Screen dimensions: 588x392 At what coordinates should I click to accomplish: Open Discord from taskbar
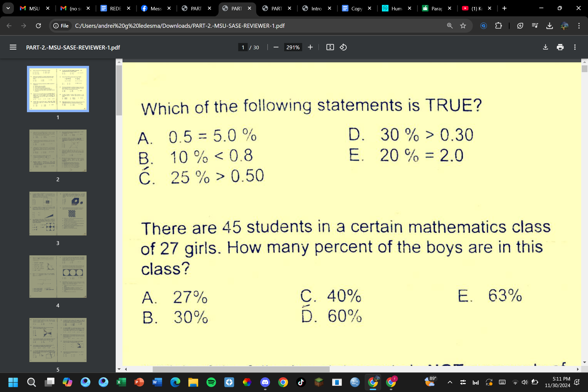265,382
